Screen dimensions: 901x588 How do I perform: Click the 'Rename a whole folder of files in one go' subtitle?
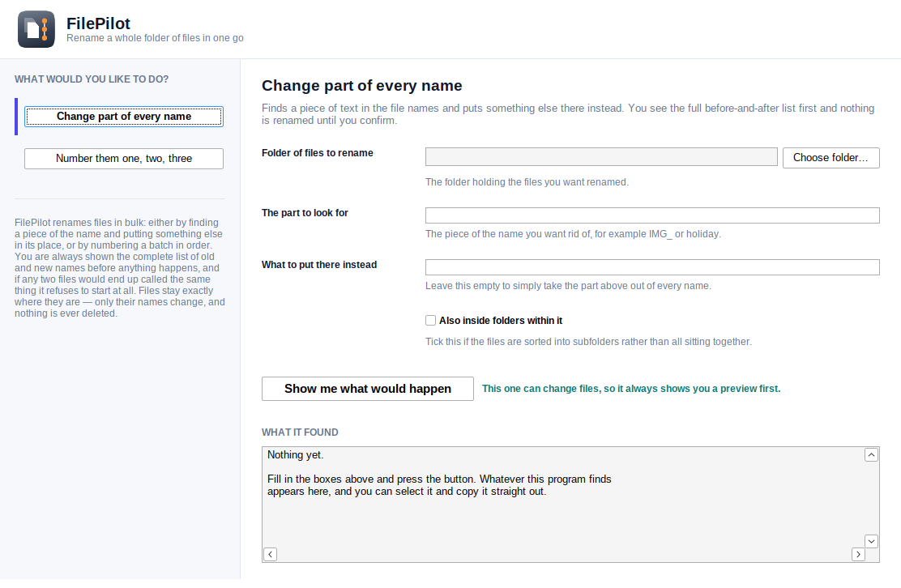tap(155, 38)
